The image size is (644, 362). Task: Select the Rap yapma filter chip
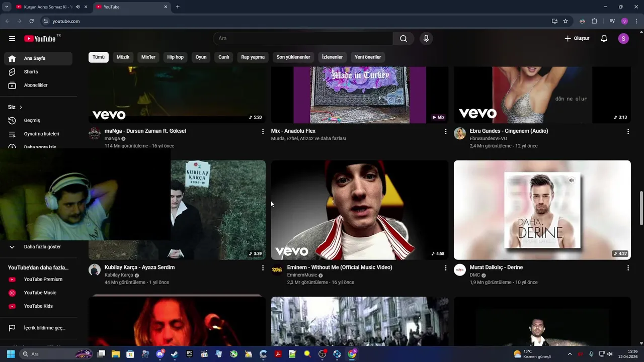click(253, 57)
